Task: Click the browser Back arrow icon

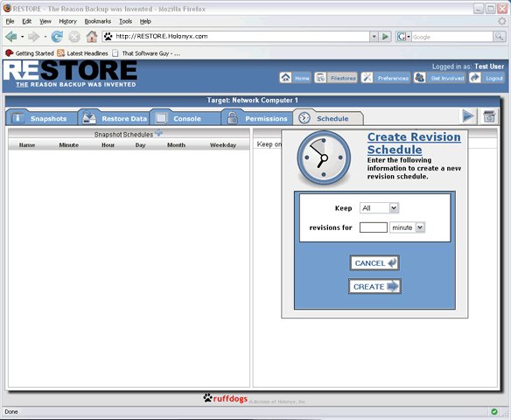Action: (x=10, y=37)
